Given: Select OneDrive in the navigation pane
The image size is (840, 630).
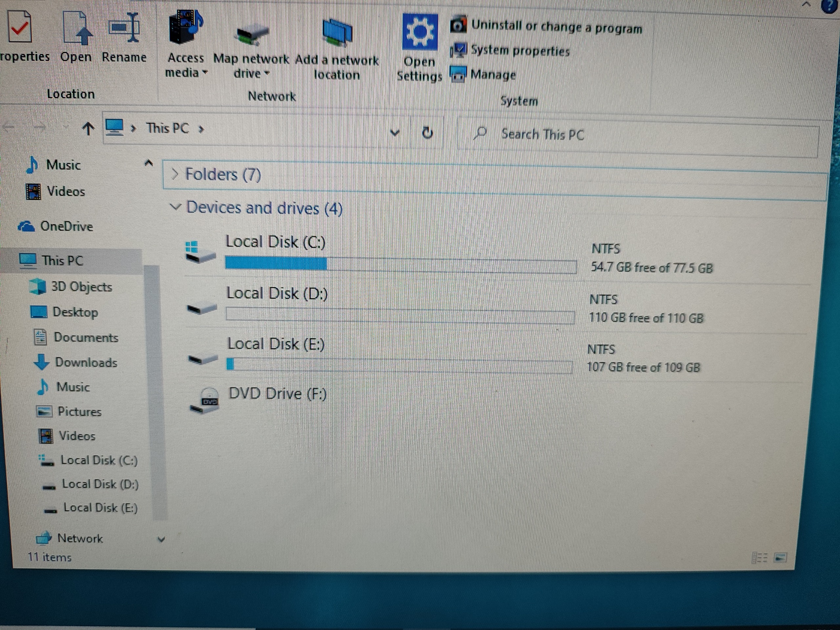Looking at the screenshot, I should pos(67,226).
